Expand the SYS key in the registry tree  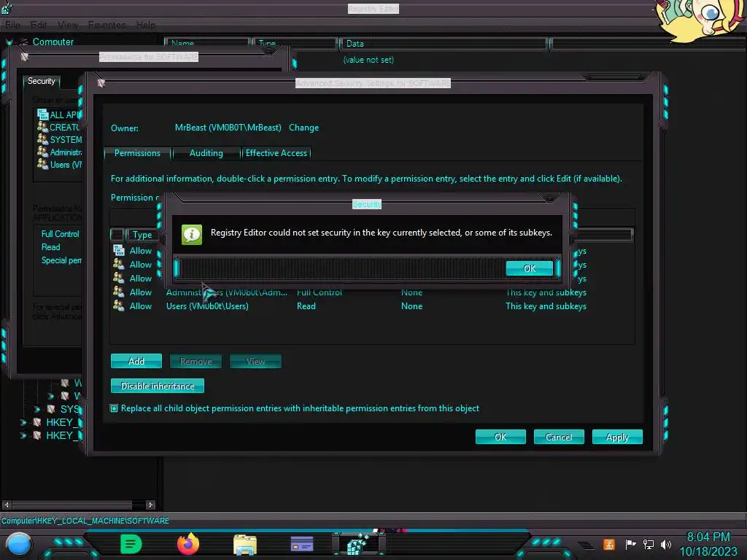[x=37, y=409]
